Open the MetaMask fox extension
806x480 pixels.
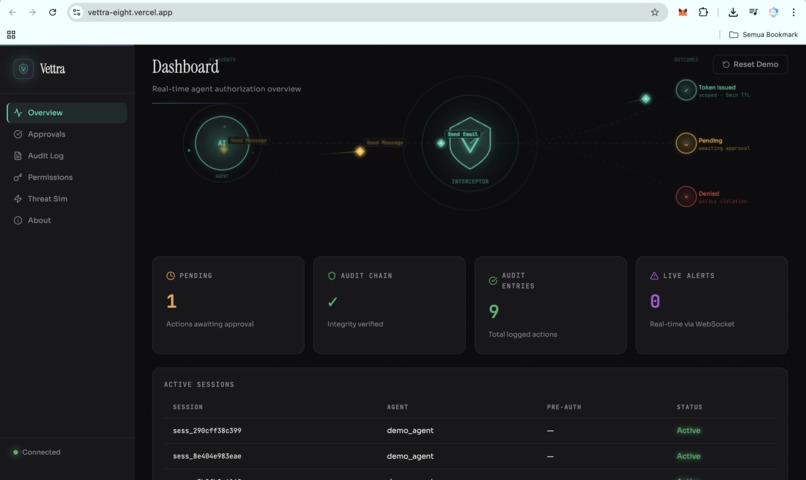(x=683, y=12)
